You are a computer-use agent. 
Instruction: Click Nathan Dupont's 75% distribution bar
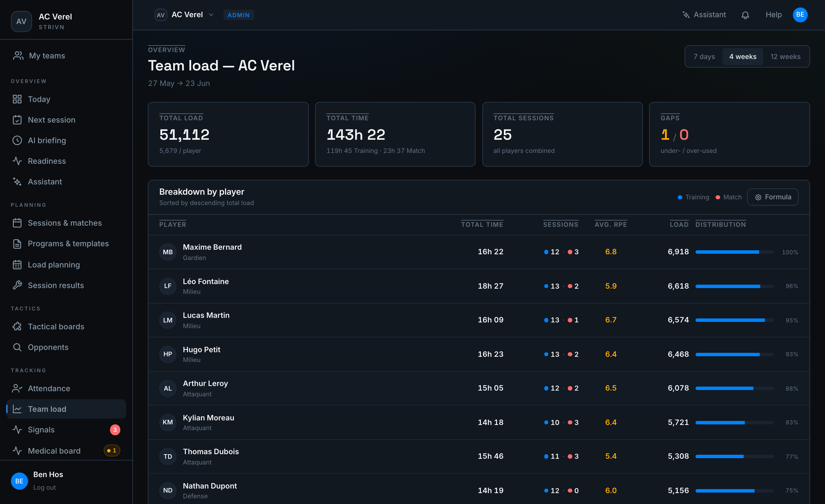734,491
